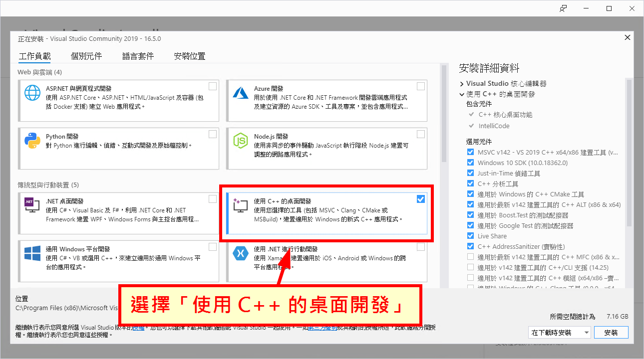Click the Python development workload icon
Viewport: 644px width, 359px height.
[x=32, y=141]
